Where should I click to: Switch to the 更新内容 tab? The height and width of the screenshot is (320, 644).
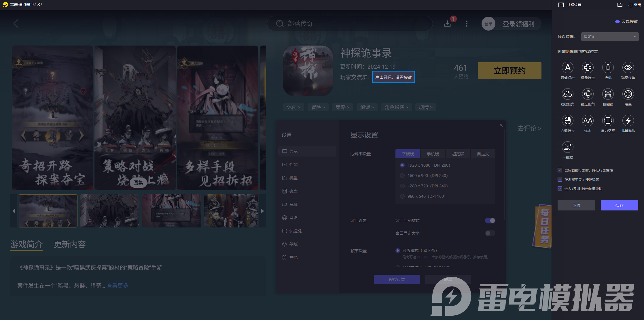[69, 244]
